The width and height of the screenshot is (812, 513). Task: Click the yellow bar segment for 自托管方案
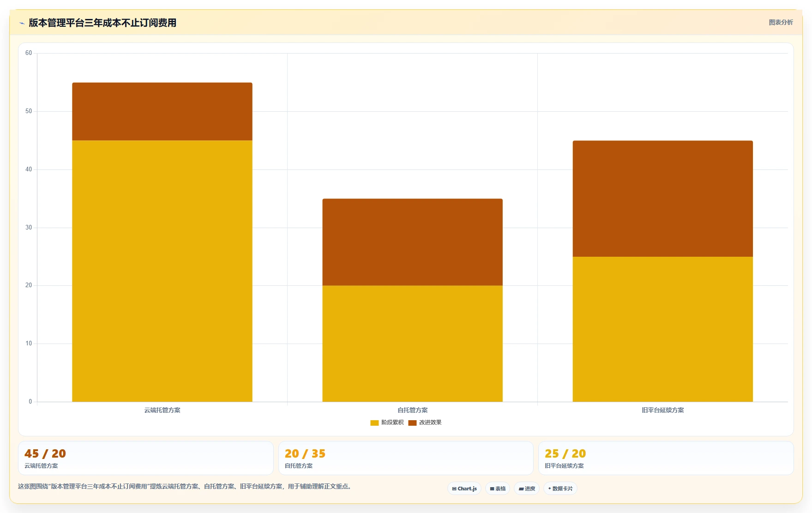click(x=412, y=344)
